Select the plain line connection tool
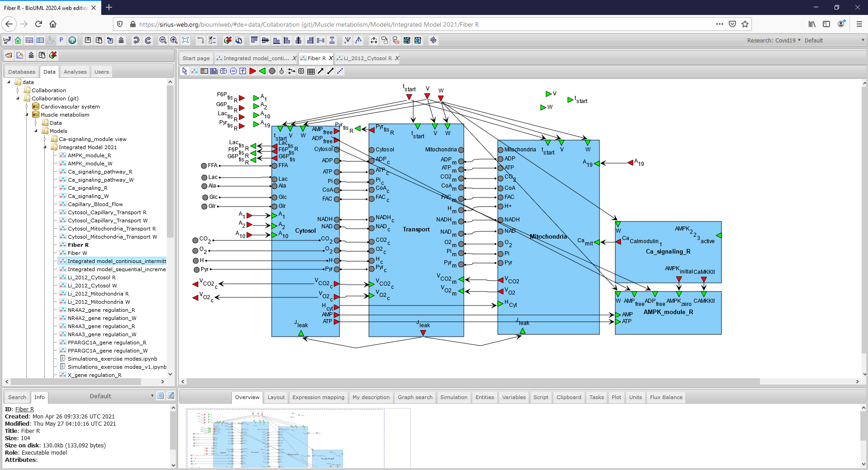The image size is (868, 470). 330,71
